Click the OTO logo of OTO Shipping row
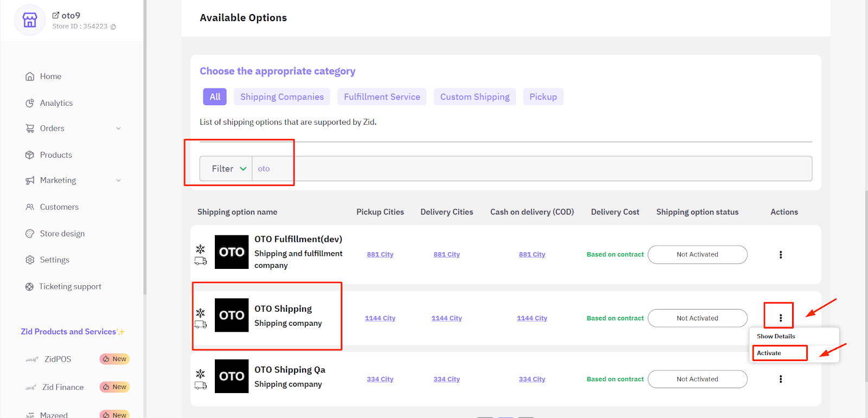The image size is (868, 418). tap(232, 315)
